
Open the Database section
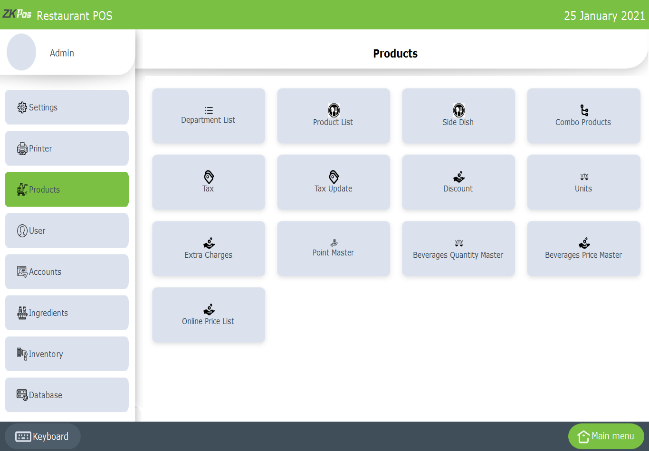coord(67,395)
